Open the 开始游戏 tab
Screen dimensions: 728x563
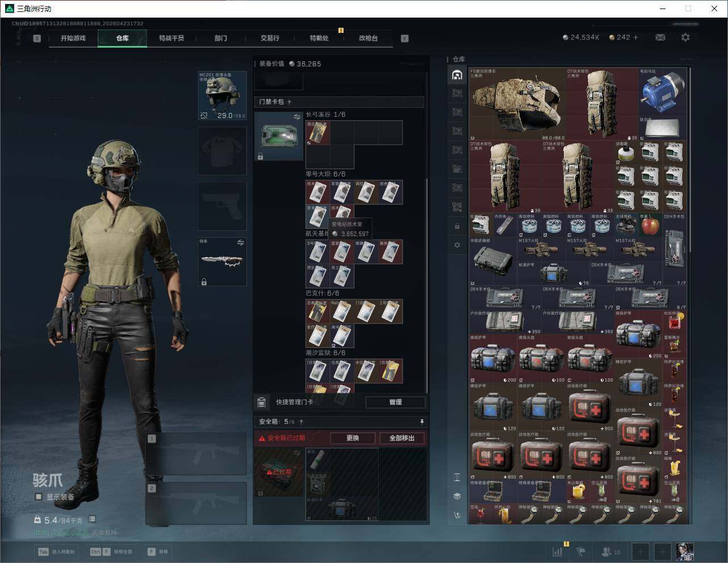pyautogui.click(x=73, y=38)
